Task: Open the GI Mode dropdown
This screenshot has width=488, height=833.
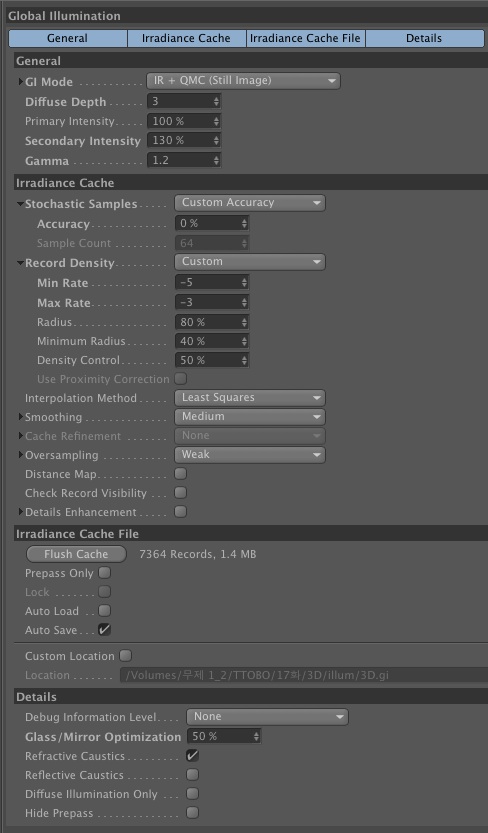Action: click(x=244, y=81)
